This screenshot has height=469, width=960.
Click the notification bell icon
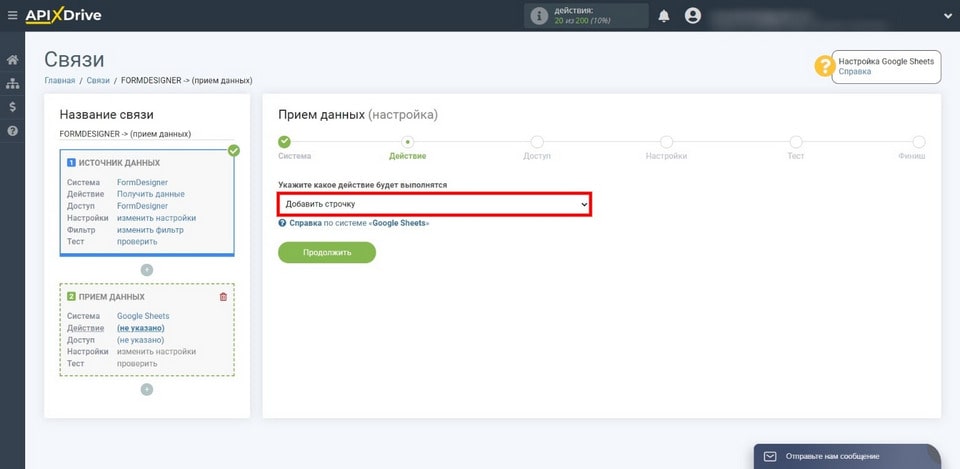coord(664,16)
